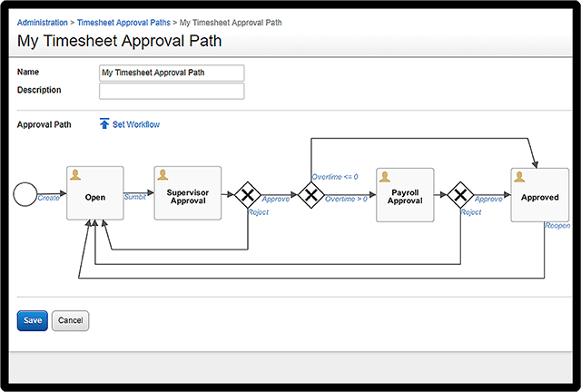Open the Administration breadcrumb link
Screen dimensions: 581x392
point(43,23)
